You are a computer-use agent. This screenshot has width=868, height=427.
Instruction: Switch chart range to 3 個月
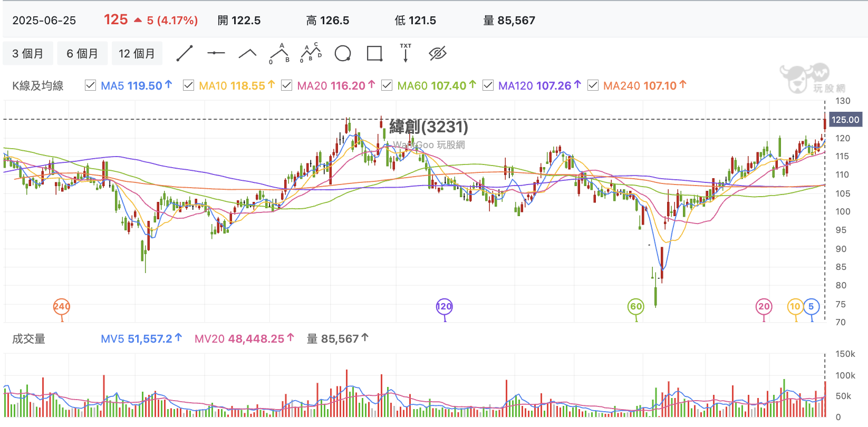(28, 53)
